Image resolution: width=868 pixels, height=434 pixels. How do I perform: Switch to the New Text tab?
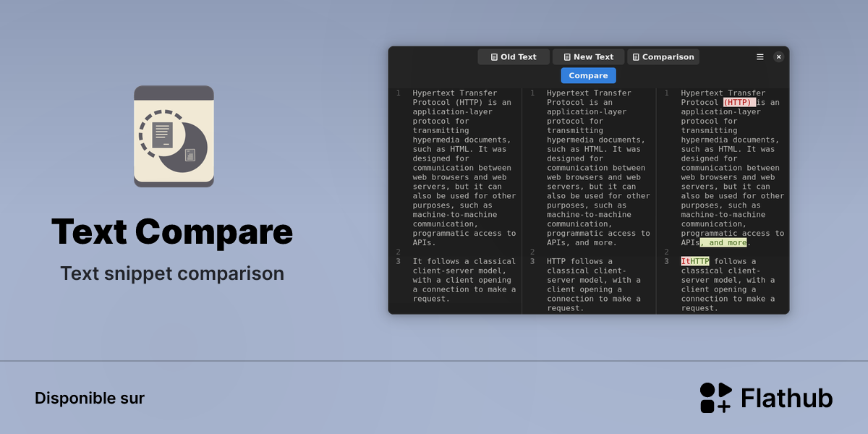(588, 57)
